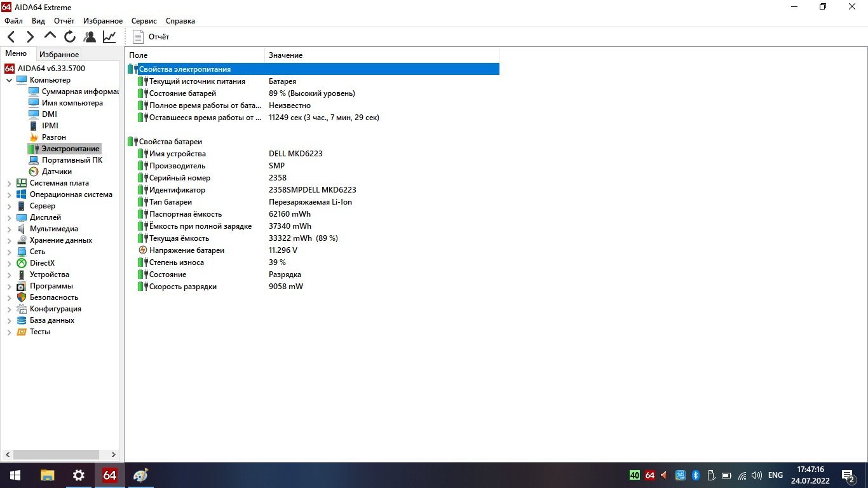
Task: Collapse the Компьютер tree node
Action: click(x=9, y=81)
